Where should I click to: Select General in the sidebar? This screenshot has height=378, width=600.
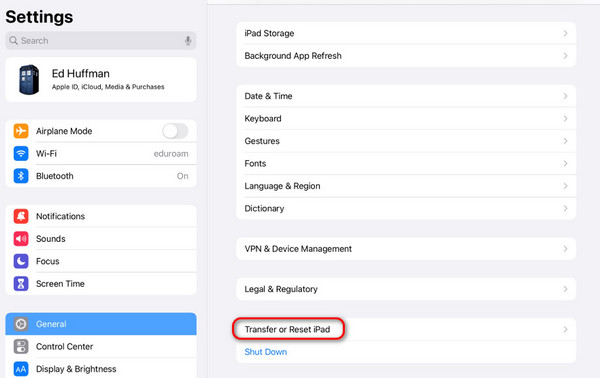(101, 324)
